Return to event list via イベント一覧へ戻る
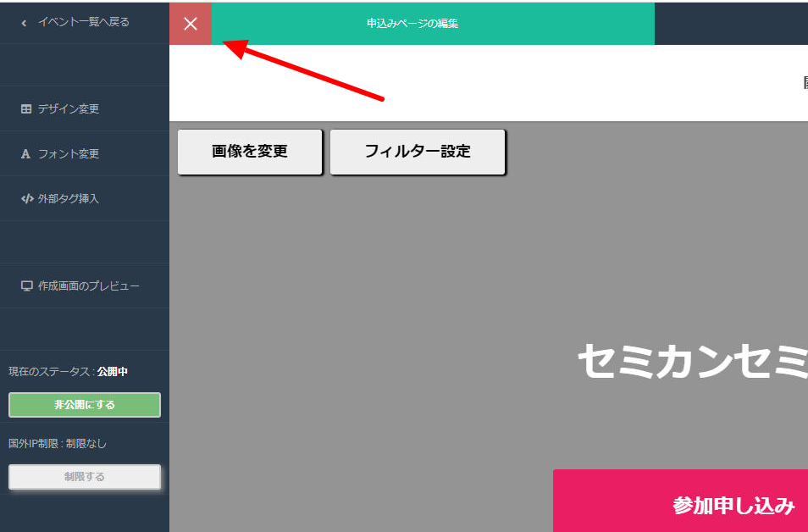 [83, 22]
